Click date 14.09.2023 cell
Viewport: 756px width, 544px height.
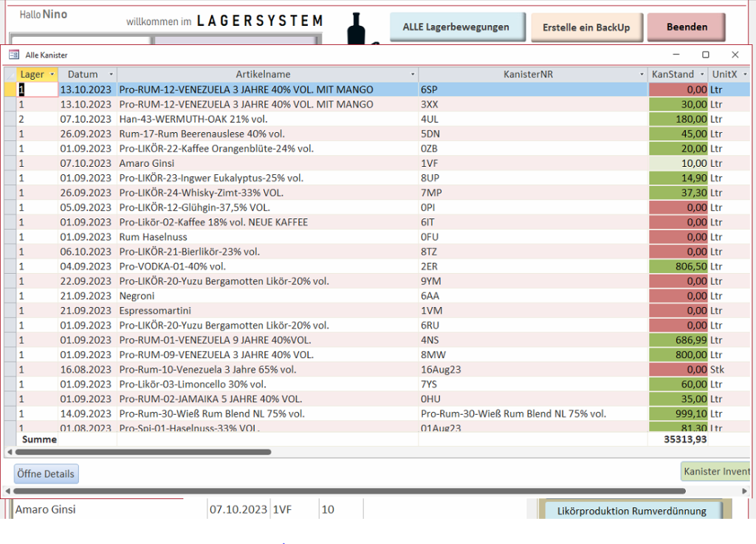(x=87, y=413)
